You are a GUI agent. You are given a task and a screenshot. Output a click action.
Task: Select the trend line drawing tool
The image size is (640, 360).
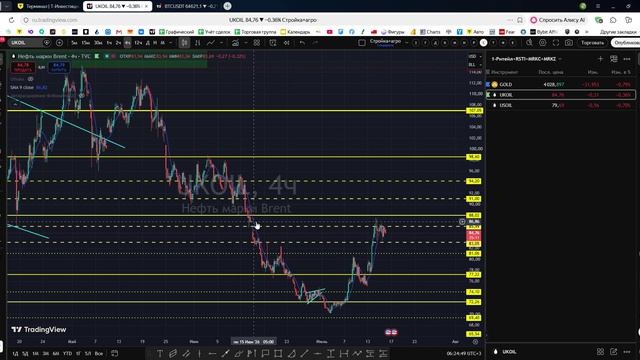pyautogui.click(x=304, y=353)
